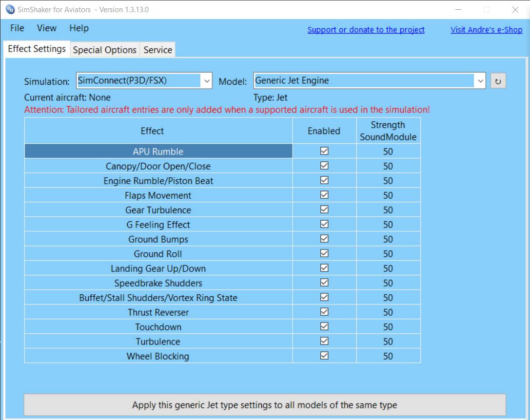Switch to Special Options tab
Image resolution: width=530 pixels, height=420 pixels.
pyautogui.click(x=105, y=50)
